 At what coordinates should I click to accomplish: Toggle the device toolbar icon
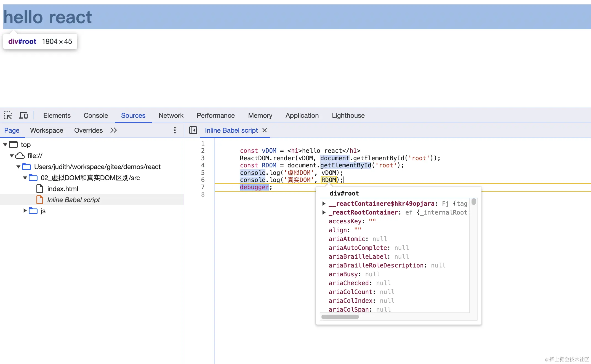[x=23, y=115]
